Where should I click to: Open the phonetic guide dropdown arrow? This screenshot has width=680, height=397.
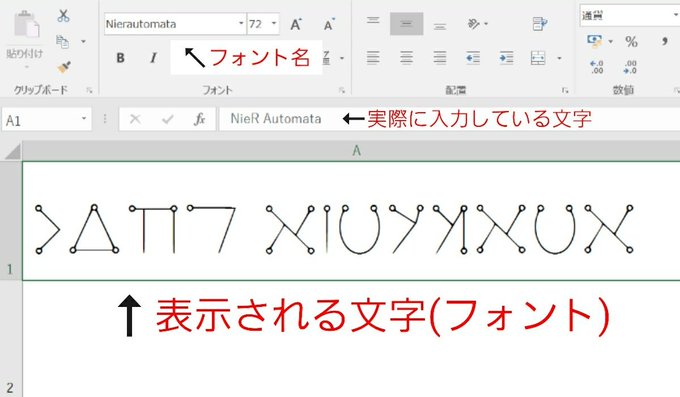point(342,58)
